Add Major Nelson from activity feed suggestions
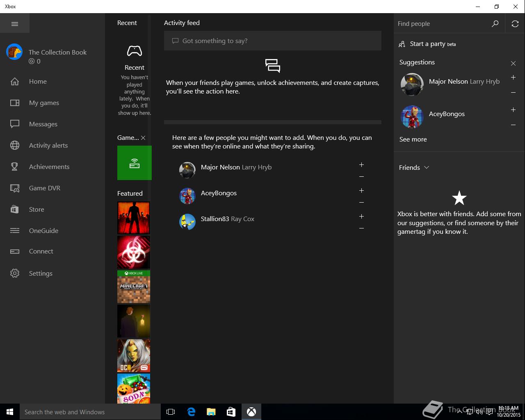 click(x=361, y=164)
